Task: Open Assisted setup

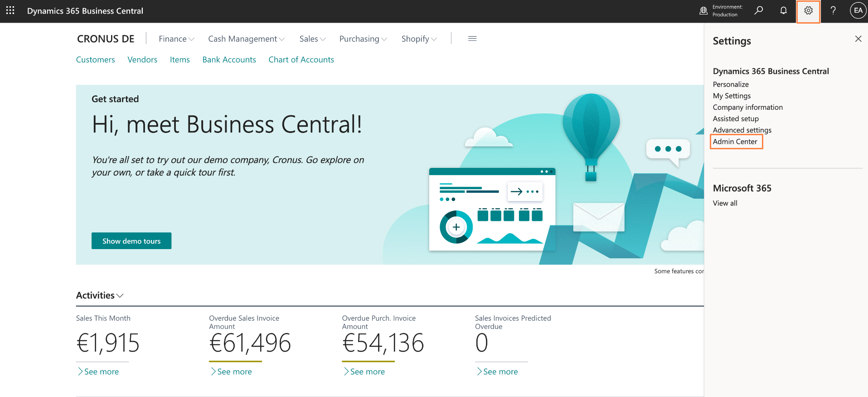Action: pyautogui.click(x=736, y=118)
